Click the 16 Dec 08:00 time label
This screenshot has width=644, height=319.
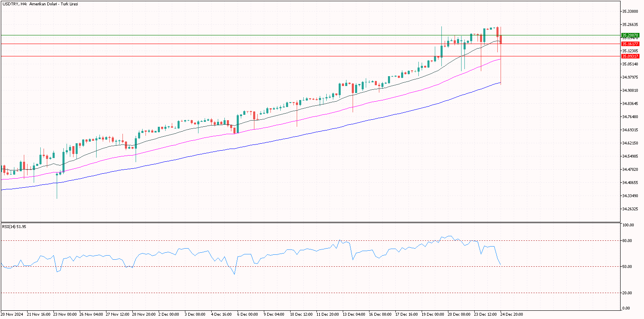(381, 314)
